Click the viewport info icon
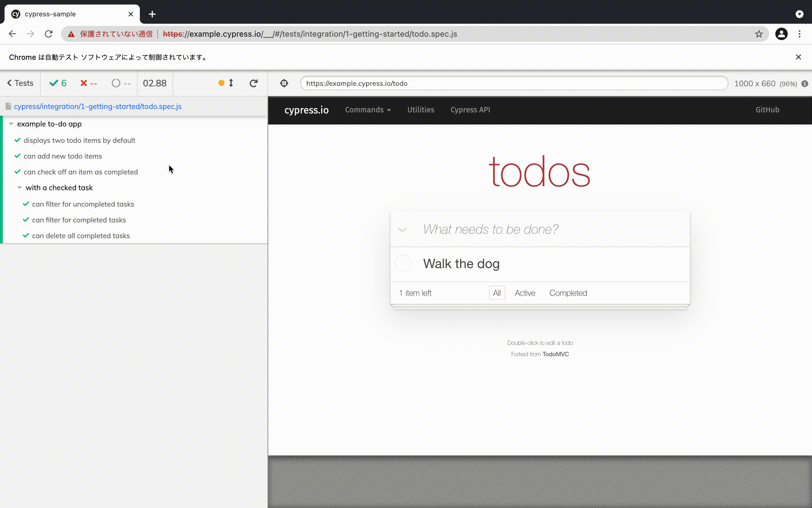812x508 pixels. coord(805,84)
